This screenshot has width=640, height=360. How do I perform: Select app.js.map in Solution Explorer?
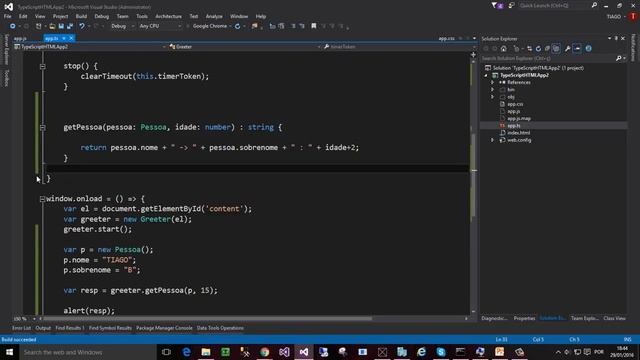[x=519, y=118]
